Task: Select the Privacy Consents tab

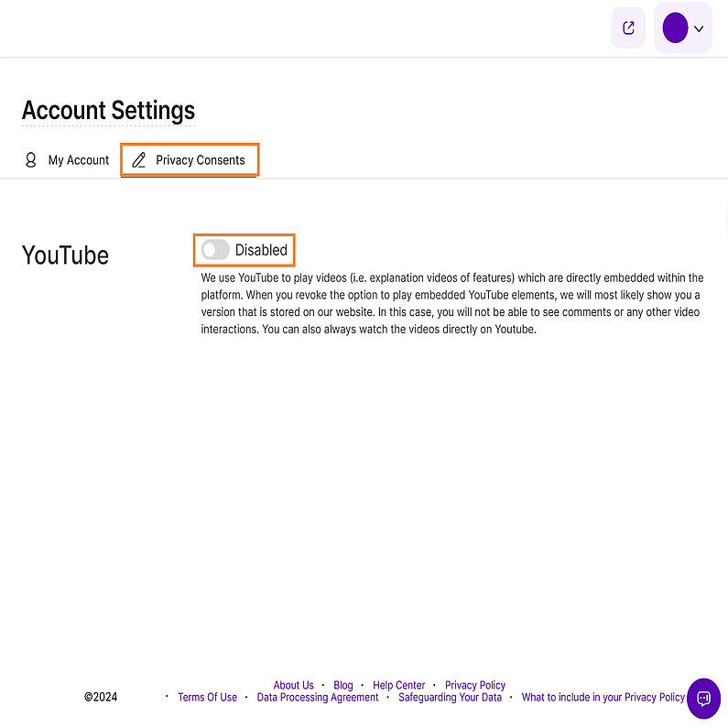Action: pos(200,160)
